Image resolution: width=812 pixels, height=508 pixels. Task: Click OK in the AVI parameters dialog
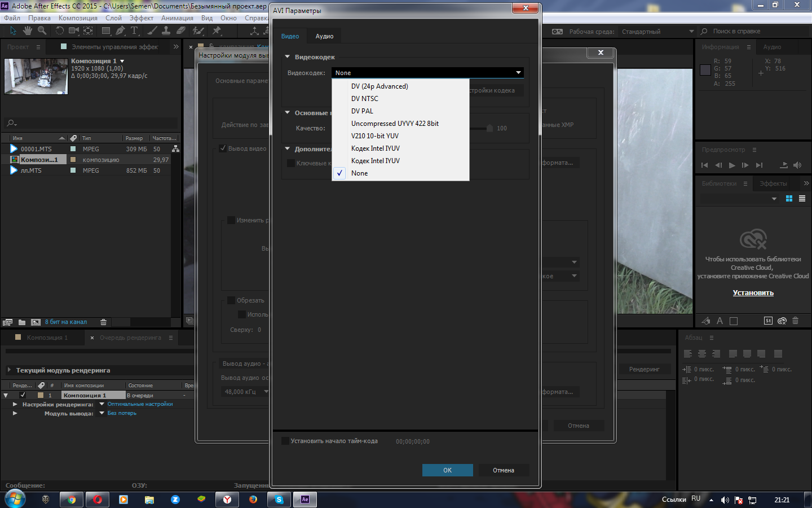[x=447, y=470]
